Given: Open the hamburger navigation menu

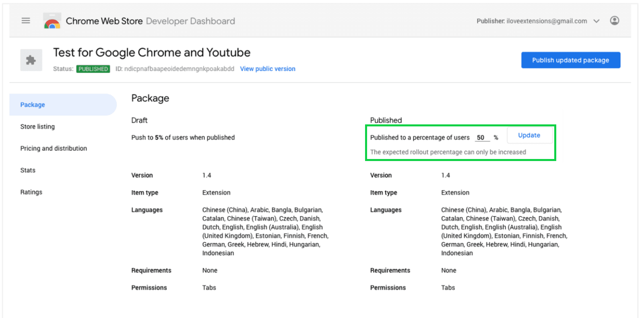Looking at the screenshot, I should 26,21.
